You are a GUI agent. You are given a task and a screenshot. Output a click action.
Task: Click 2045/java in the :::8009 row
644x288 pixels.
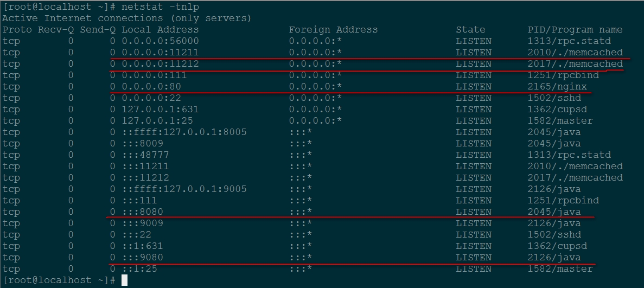point(554,143)
